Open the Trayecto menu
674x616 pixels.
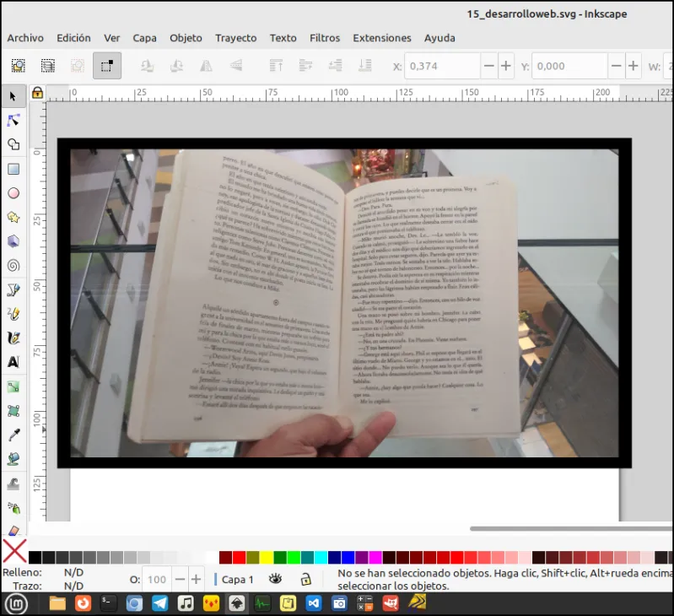(x=236, y=38)
